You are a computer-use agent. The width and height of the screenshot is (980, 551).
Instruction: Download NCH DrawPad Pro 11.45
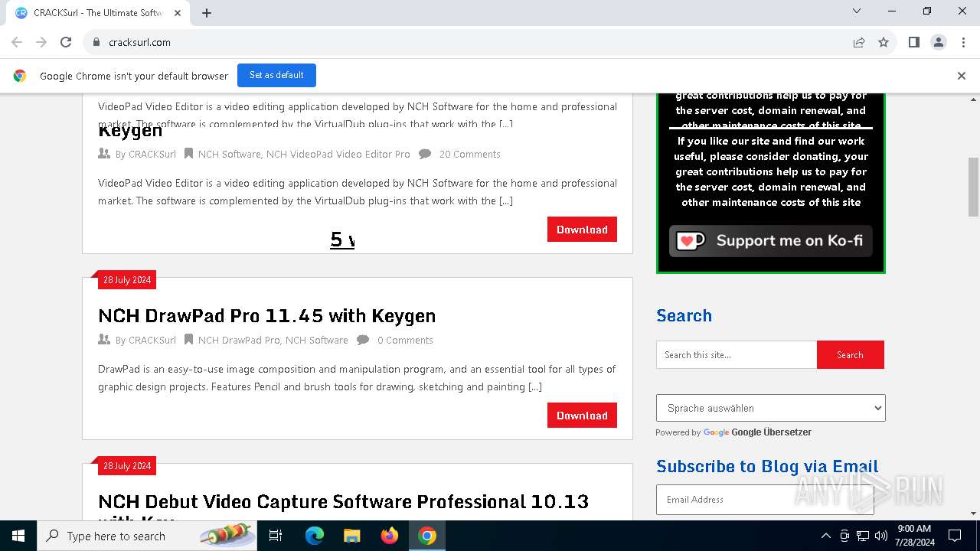click(582, 416)
